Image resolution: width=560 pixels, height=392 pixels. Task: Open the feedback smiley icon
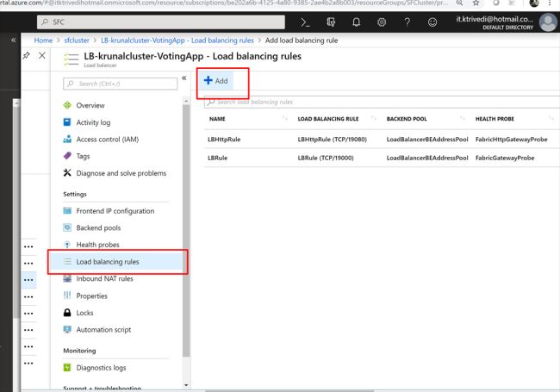[x=432, y=22]
